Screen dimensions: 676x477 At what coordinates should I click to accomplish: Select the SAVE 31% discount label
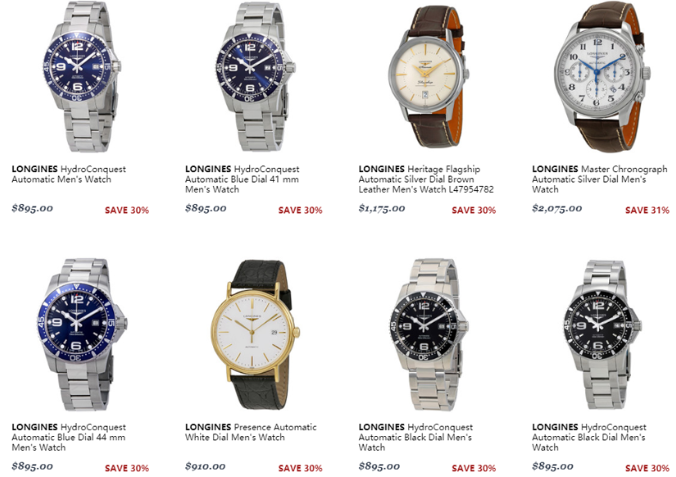point(647,210)
